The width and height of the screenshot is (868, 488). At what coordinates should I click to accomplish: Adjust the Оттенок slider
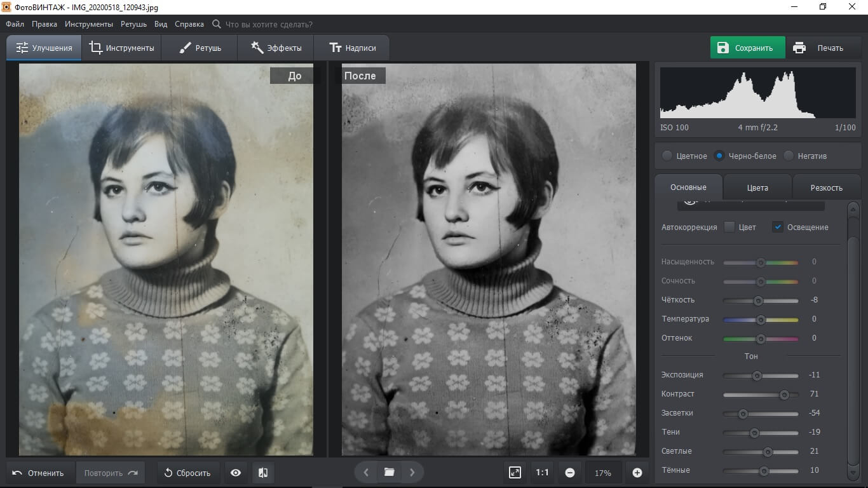pos(761,339)
